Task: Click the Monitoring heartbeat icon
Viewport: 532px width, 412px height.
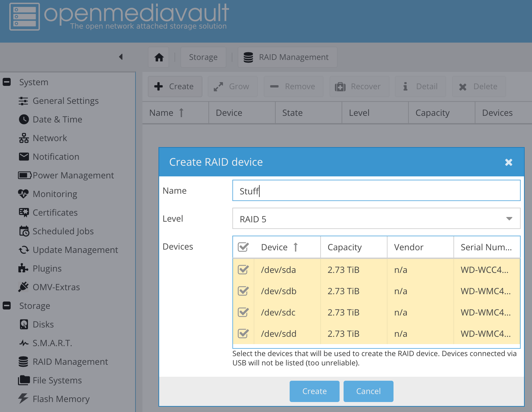Action: [x=23, y=194]
